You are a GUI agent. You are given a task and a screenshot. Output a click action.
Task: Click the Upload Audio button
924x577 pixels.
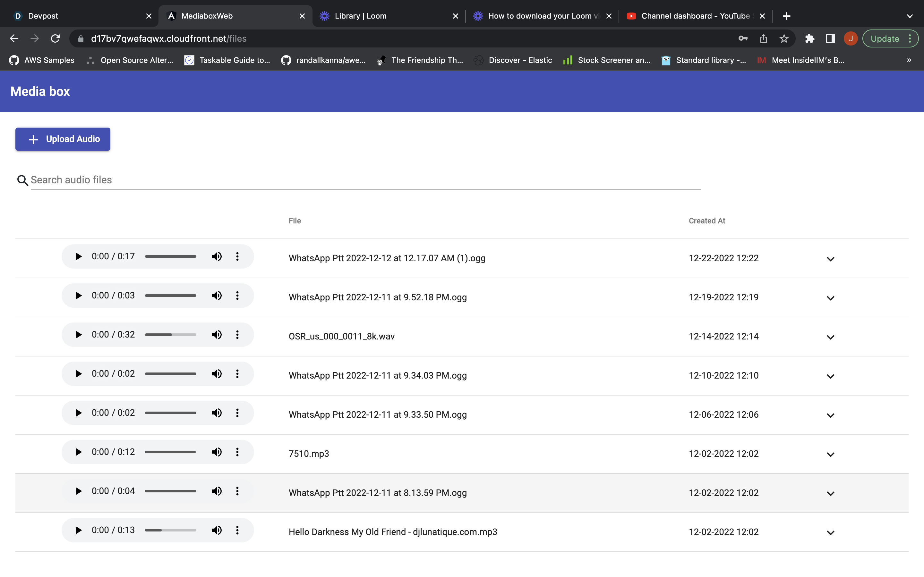63,139
